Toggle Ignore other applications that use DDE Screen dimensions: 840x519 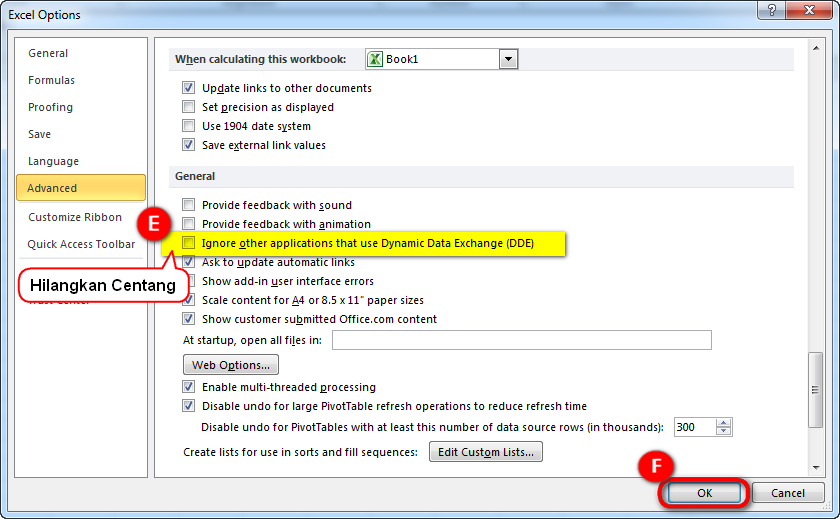click(x=188, y=243)
